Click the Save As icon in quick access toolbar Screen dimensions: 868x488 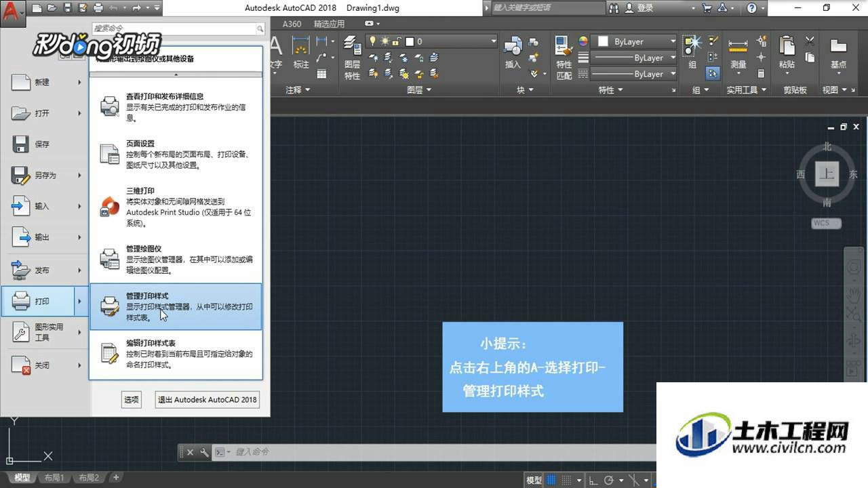click(83, 8)
